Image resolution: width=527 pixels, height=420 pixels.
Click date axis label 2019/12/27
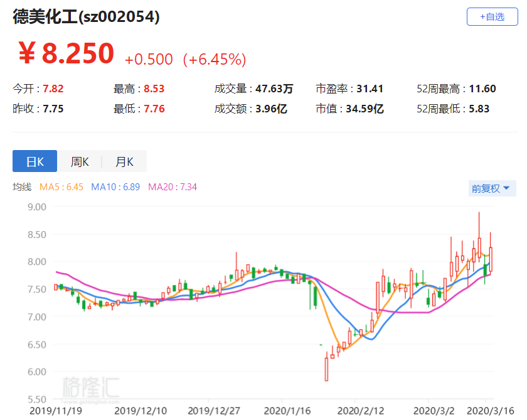pos(214,411)
